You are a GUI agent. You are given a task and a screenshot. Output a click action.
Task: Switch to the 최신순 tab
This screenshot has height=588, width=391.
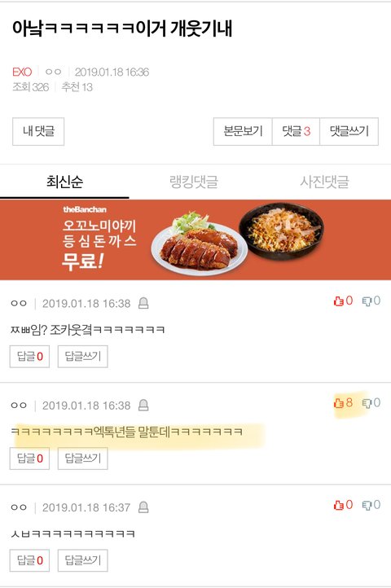coord(64,182)
